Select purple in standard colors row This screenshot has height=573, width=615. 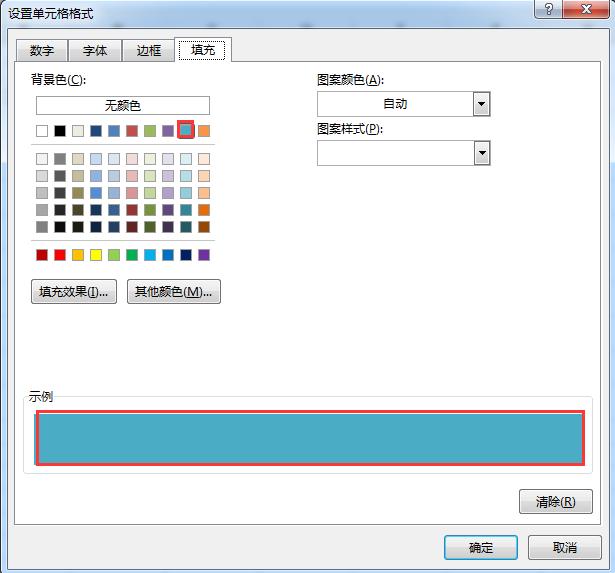point(204,255)
